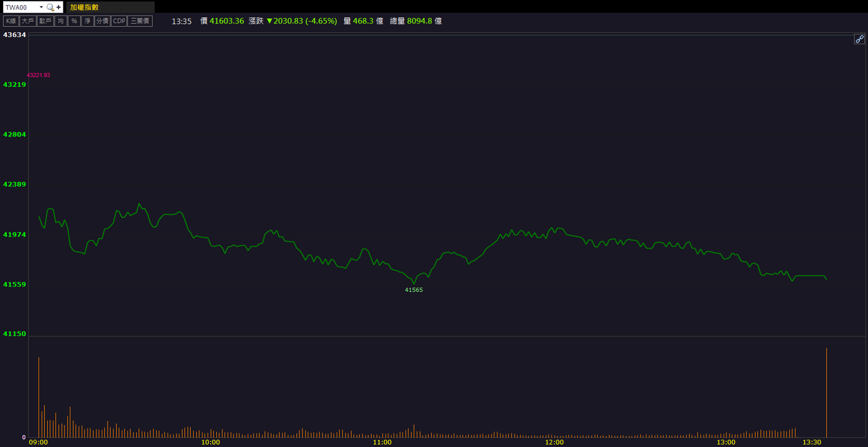Click the price value 41603.36
Image resolution: width=868 pixels, height=447 pixels.
coord(227,21)
